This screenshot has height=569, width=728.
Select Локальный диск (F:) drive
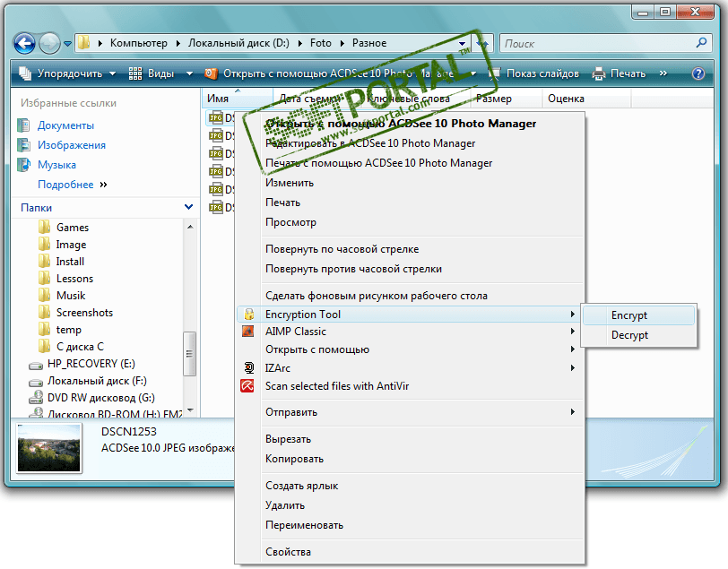tap(97, 381)
